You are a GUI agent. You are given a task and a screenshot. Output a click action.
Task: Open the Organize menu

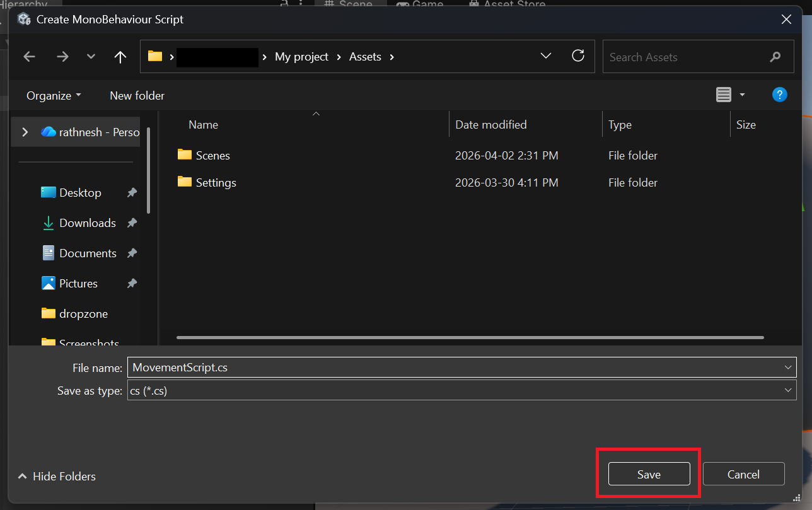coord(53,95)
